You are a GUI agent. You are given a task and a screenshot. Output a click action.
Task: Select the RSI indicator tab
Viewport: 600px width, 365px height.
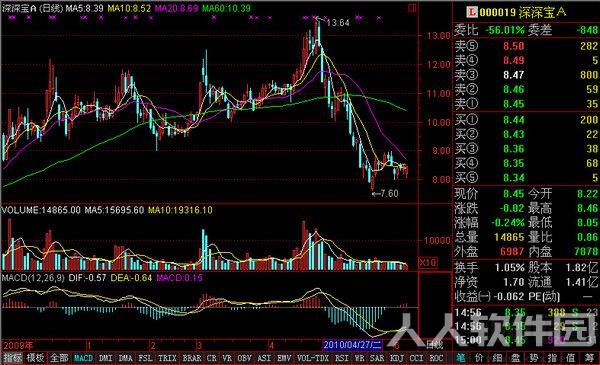tap(342, 358)
